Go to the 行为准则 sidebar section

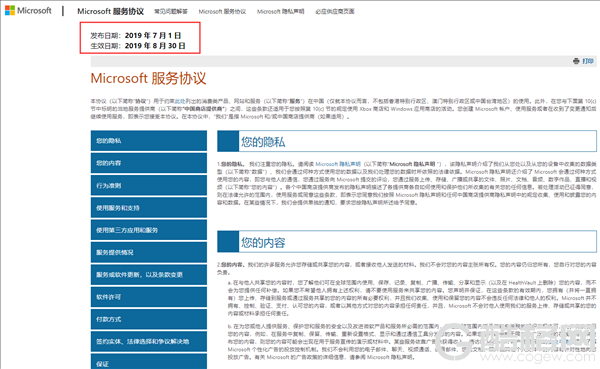(x=149, y=185)
